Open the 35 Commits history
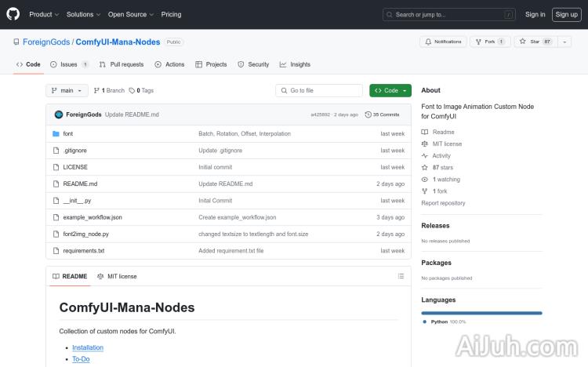This screenshot has height=367, width=588. (386, 114)
